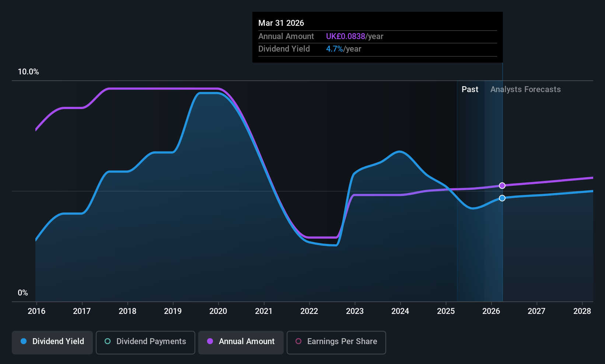605x364 pixels.
Task: Click the 2026 x-axis label
Action: (x=491, y=311)
